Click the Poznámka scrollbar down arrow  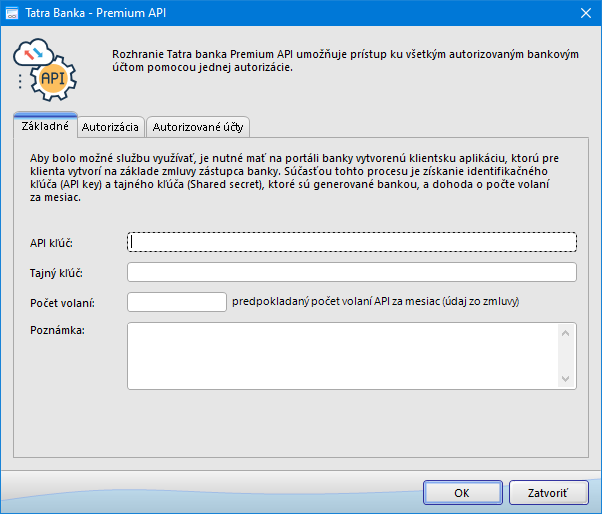(565, 379)
